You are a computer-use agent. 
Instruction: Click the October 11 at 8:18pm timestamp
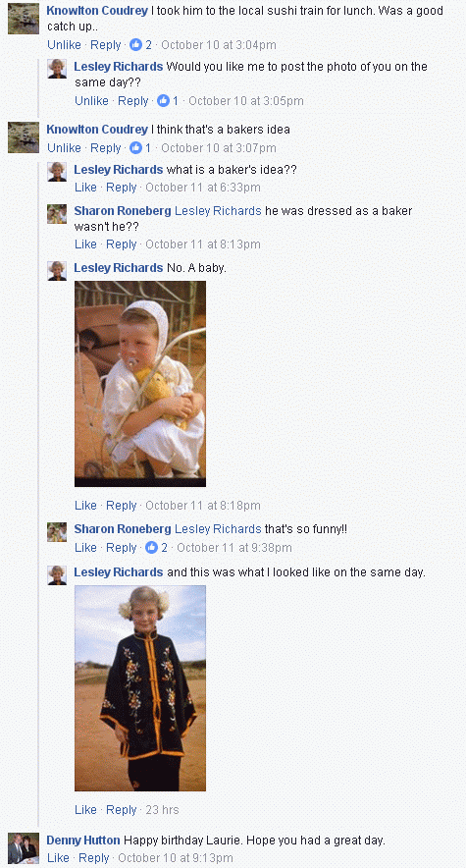point(203,506)
